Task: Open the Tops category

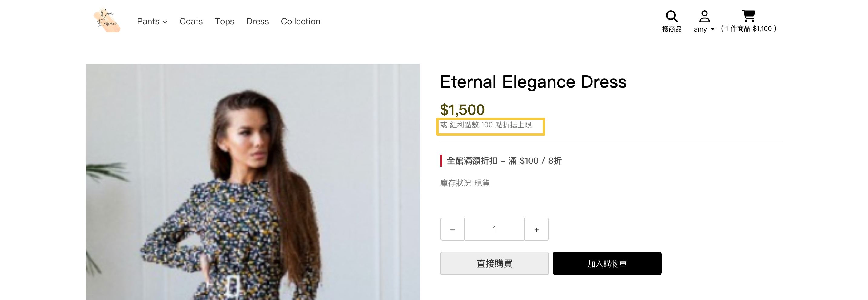Action: click(224, 22)
